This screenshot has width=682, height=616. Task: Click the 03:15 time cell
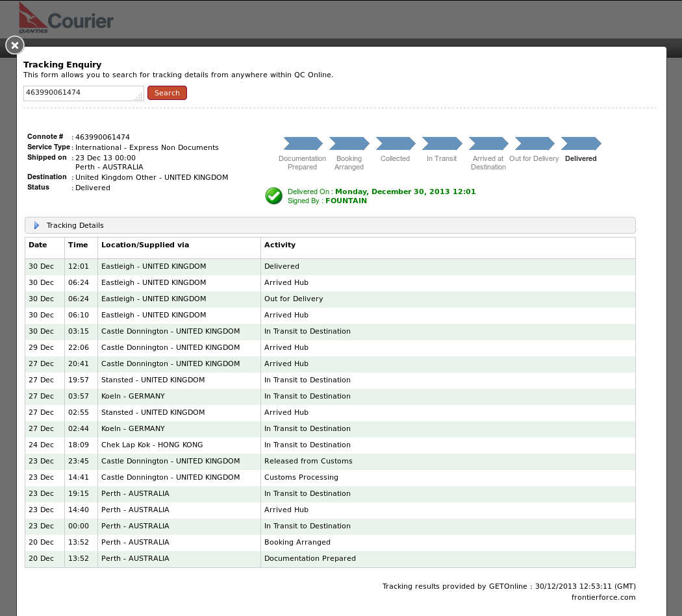(x=79, y=331)
